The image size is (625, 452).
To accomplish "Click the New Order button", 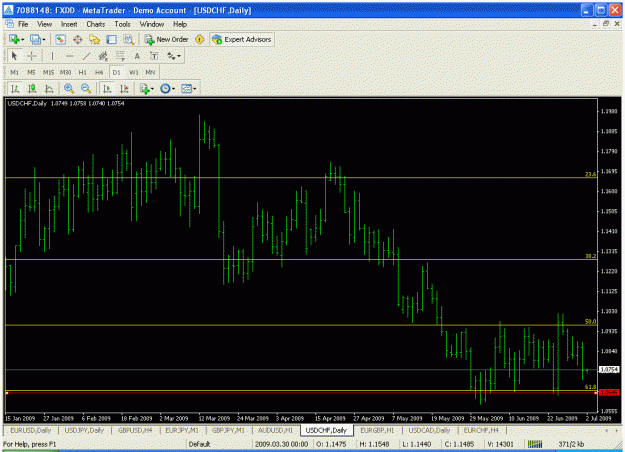I will point(167,39).
